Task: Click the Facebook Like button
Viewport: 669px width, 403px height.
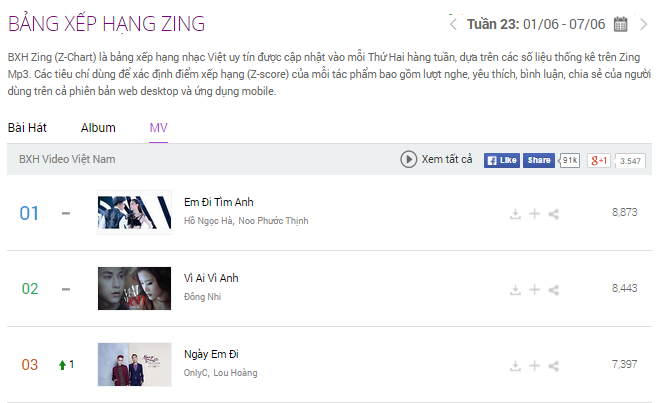Action: (502, 160)
